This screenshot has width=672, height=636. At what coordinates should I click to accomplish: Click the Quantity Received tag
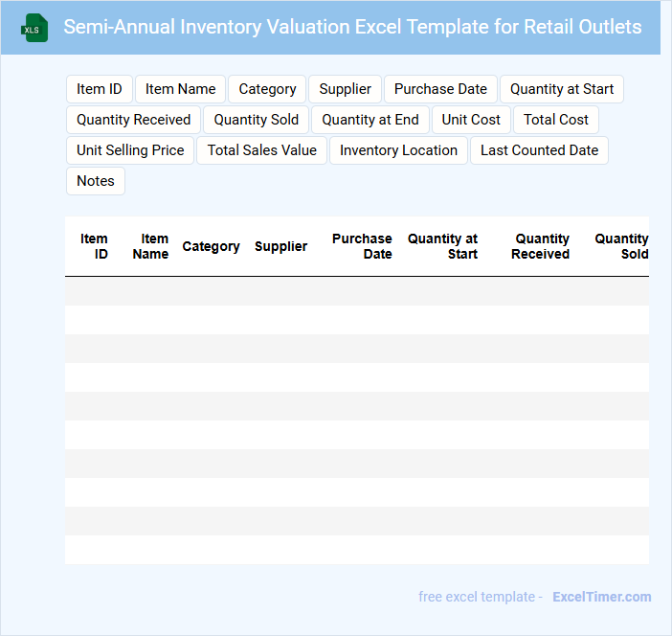click(x=134, y=120)
